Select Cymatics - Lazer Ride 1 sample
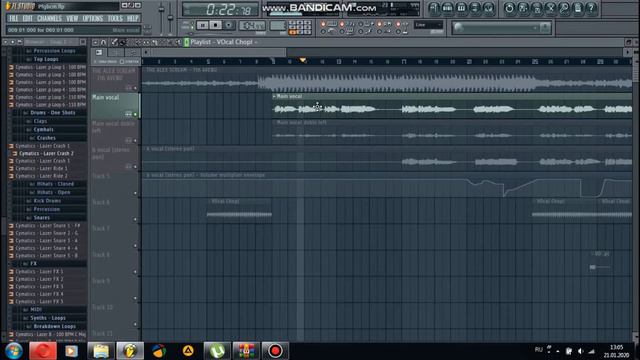 (x=41, y=168)
